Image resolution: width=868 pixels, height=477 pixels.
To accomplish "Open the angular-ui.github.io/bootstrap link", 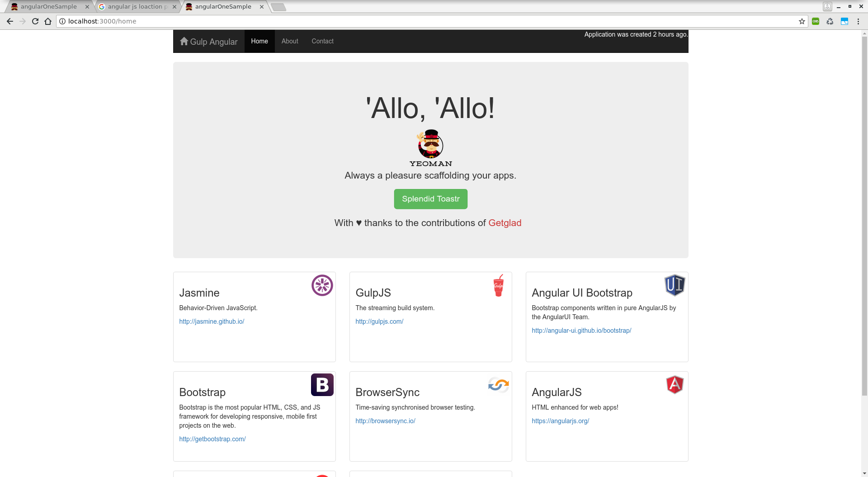I will point(581,331).
